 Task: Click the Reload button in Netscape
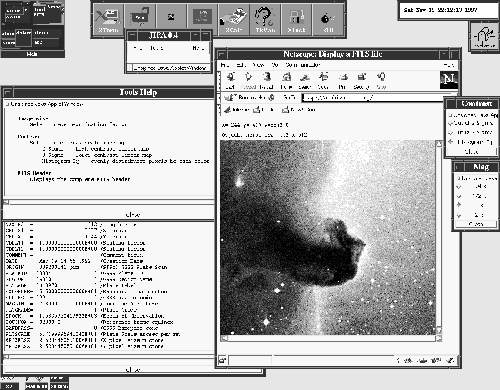click(267, 81)
